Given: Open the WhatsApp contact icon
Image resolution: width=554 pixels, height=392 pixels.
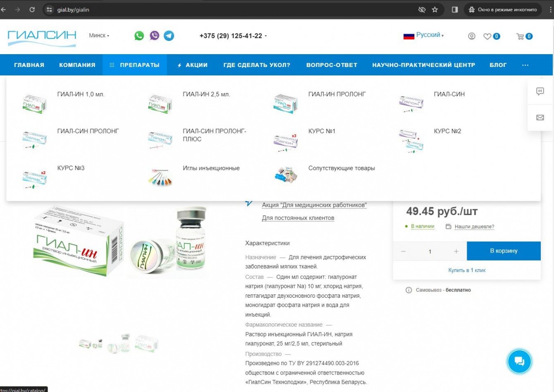Looking at the screenshot, I should coord(139,36).
